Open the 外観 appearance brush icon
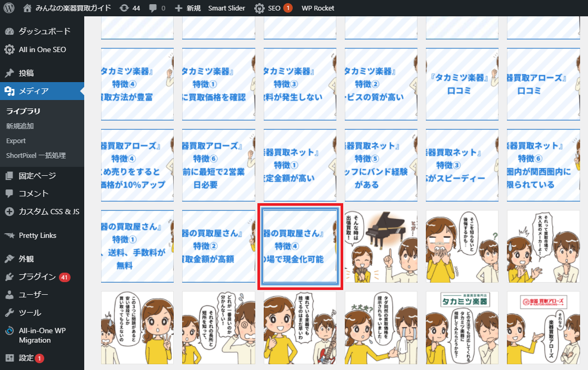 (9, 258)
